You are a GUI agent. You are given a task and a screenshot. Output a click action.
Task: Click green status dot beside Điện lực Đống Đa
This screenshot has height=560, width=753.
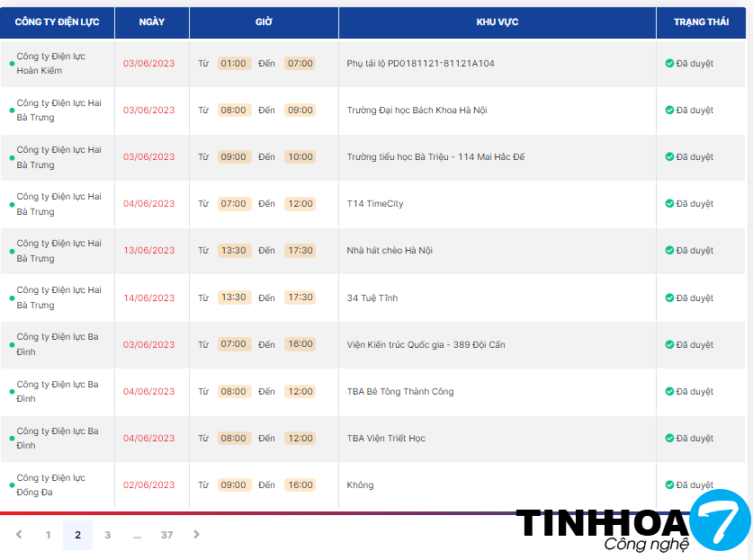click(x=12, y=486)
